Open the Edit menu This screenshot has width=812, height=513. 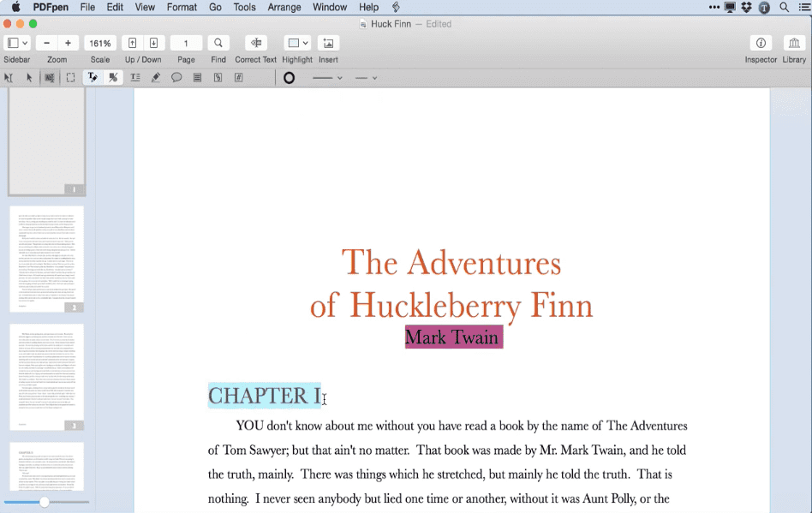(115, 7)
